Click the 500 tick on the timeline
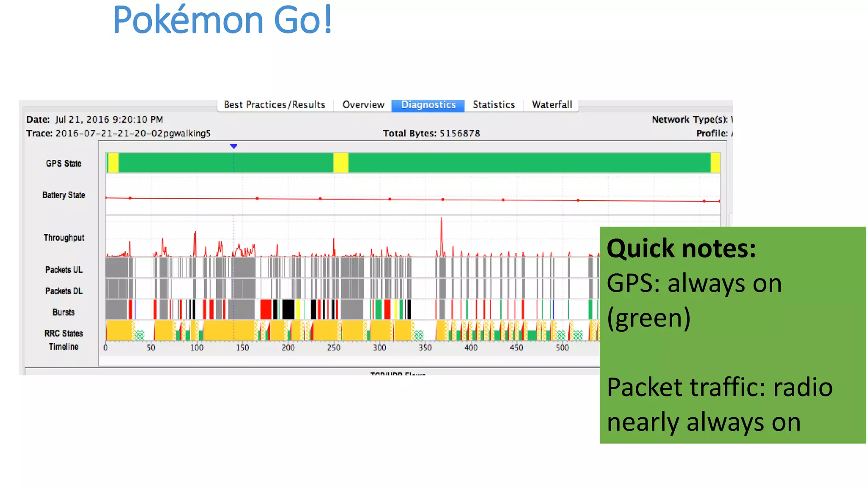Viewport: 868px width, 488px height. 562,348
